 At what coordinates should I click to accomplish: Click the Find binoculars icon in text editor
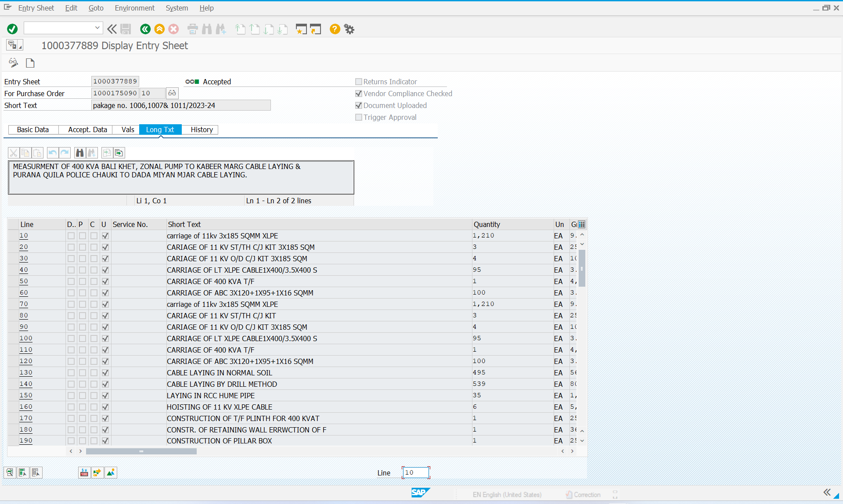pyautogui.click(x=79, y=153)
